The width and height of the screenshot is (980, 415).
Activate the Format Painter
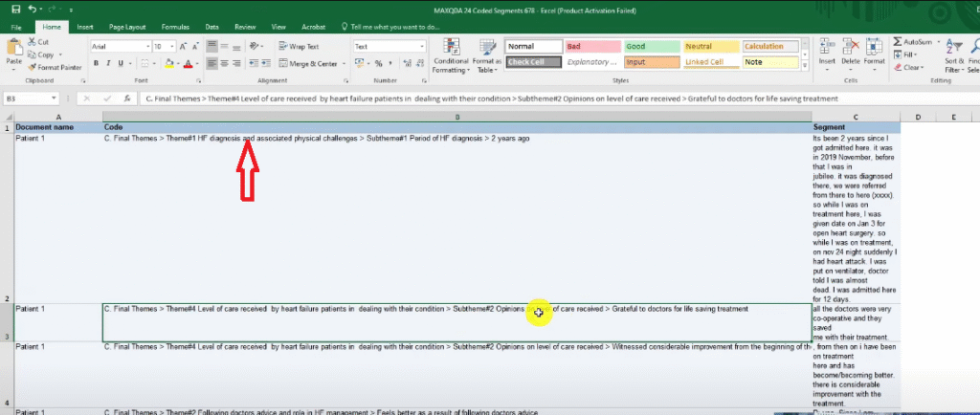pyautogui.click(x=55, y=67)
